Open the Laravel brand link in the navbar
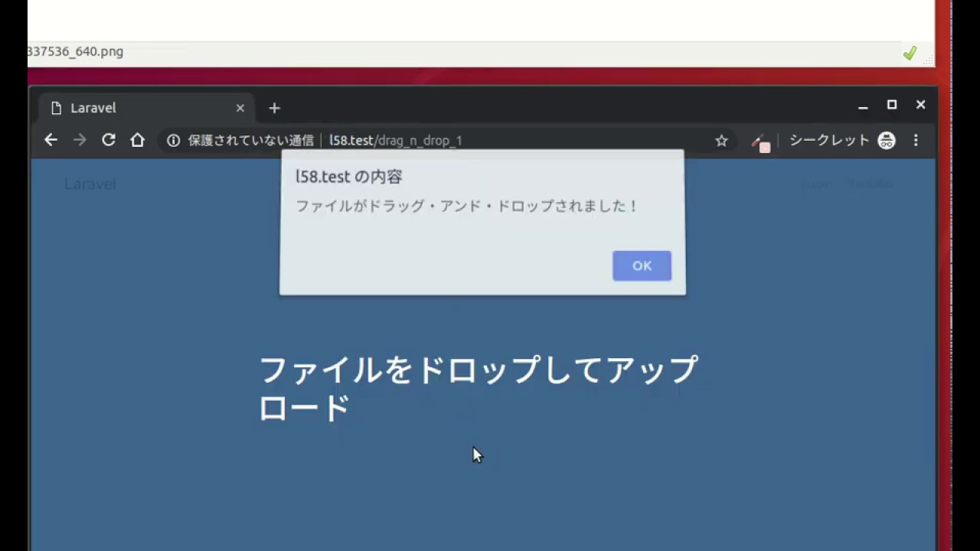The height and width of the screenshot is (551, 980). [90, 184]
